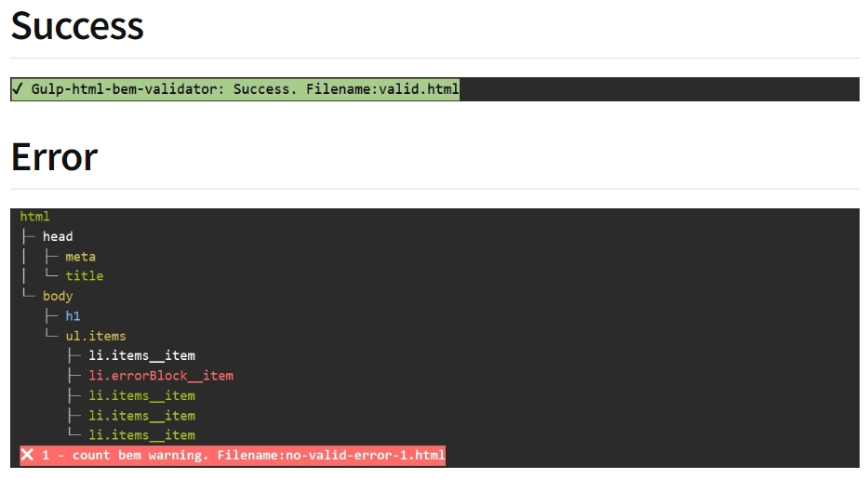Select the blue h1 node
This screenshot has height=479, width=868.
click(73, 316)
